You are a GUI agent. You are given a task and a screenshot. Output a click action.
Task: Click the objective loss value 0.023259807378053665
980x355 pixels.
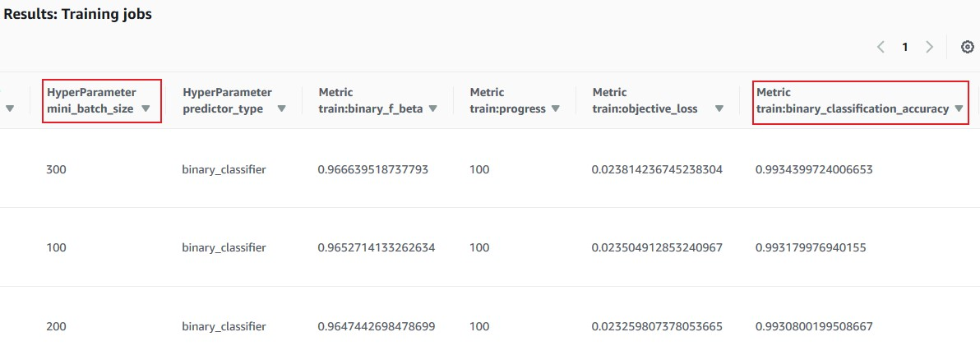pos(656,326)
